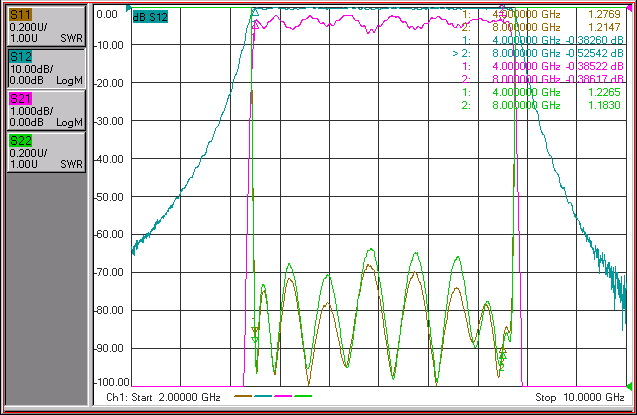Click the teal trace legend line

pyautogui.click(x=263, y=396)
